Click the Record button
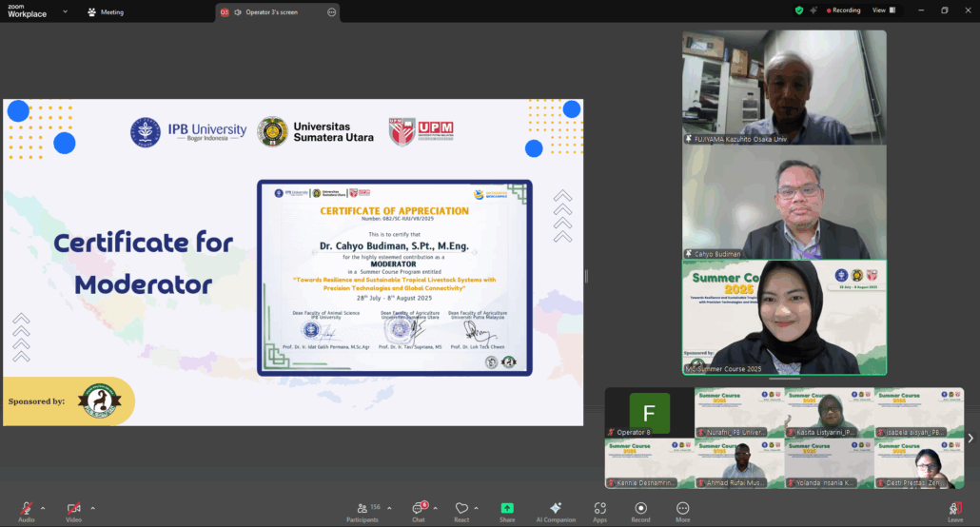 coord(641,509)
